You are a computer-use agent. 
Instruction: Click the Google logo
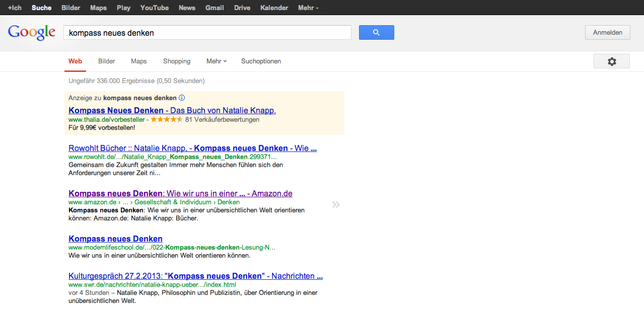click(x=32, y=32)
